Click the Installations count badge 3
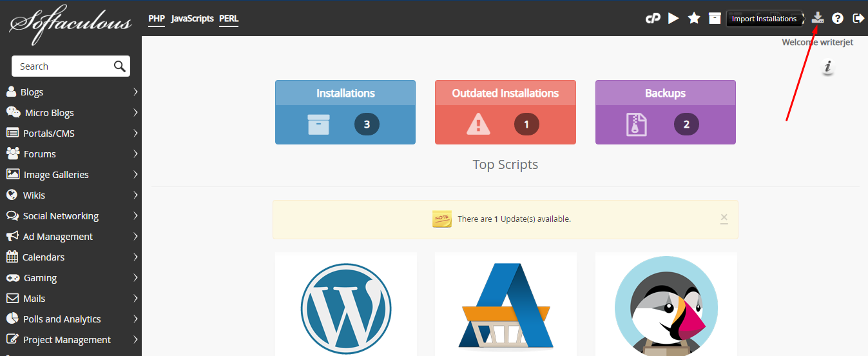 click(367, 124)
